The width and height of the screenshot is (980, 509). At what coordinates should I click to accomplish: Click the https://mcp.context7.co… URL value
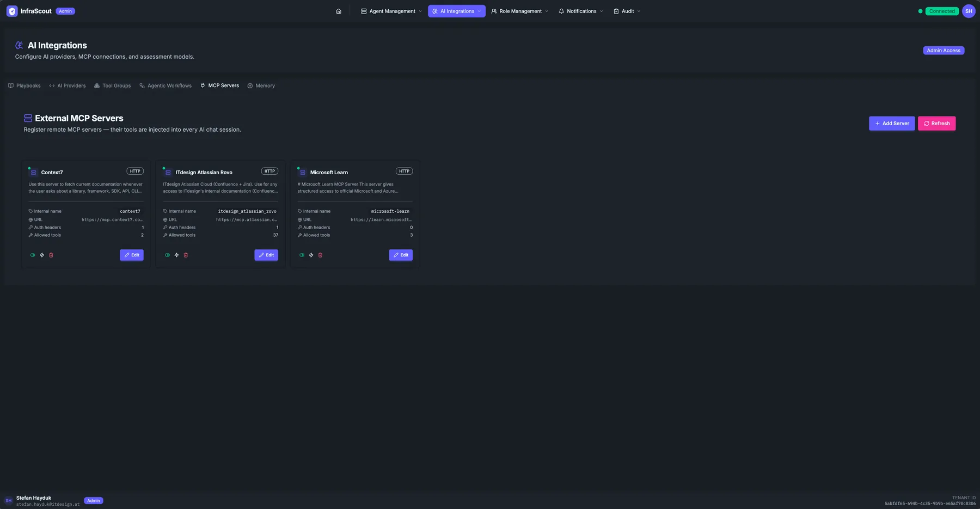pos(112,220)
